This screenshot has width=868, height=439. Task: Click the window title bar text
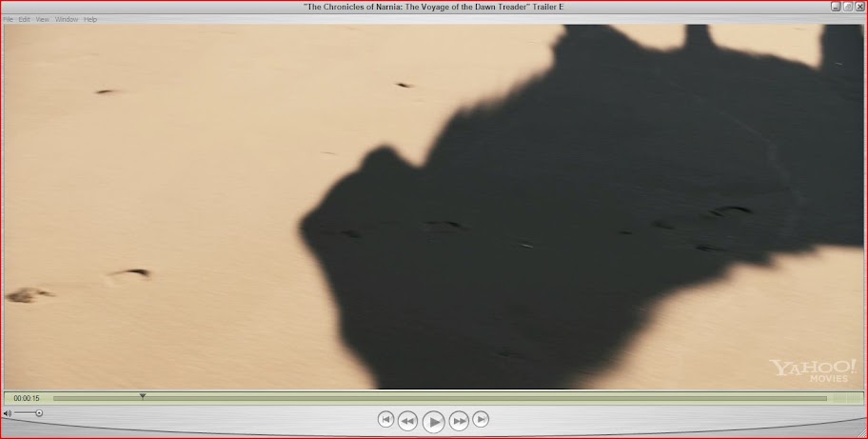(433, 7)
